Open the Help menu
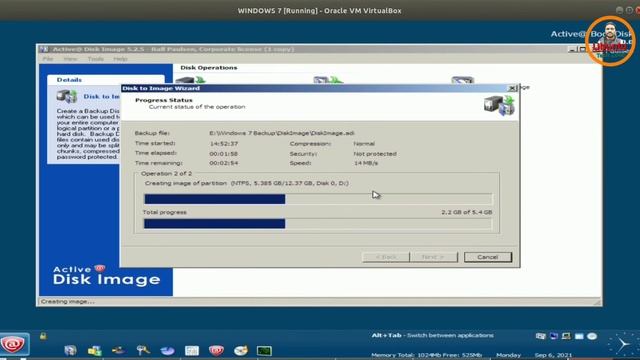640x360 pixels. (120, 59)
